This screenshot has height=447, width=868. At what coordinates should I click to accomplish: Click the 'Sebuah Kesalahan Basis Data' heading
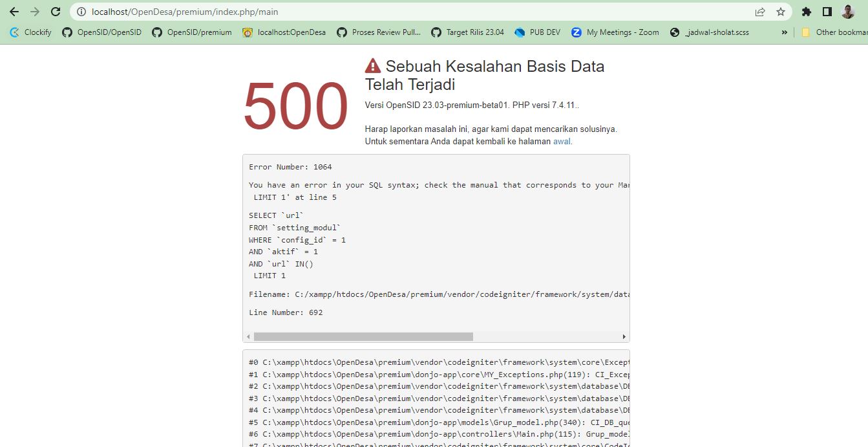tap(485, 75)
